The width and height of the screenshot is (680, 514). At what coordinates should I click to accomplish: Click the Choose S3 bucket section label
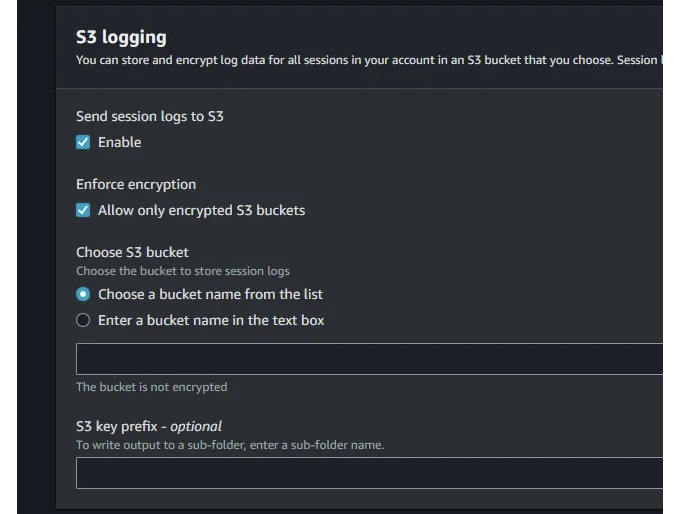coord(132,252)
